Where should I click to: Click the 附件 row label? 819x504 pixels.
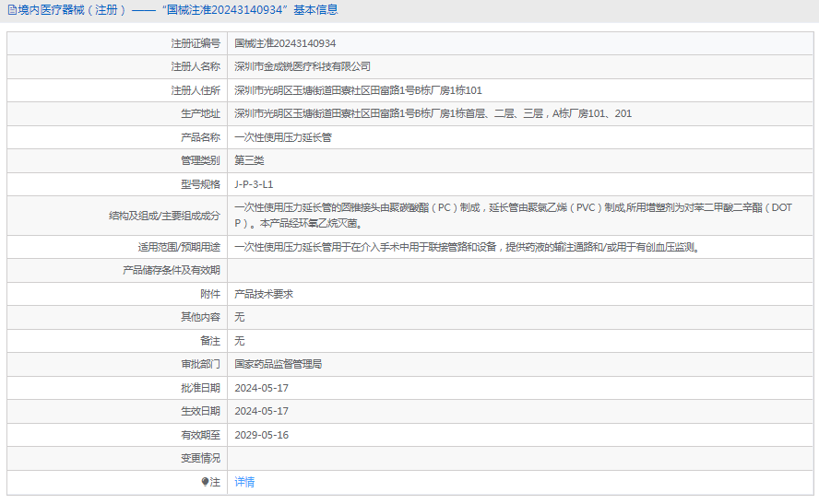click(x=210, y=294)
